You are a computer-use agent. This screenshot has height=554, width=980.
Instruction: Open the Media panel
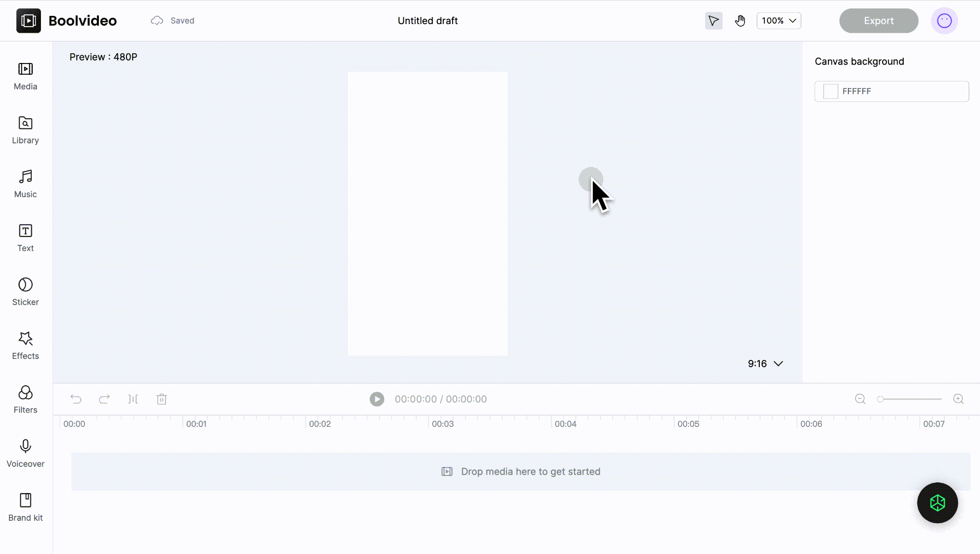point(26,76)
